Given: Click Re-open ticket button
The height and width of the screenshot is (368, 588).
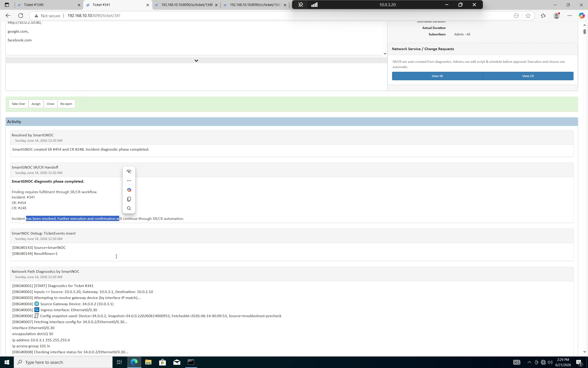Looking at the screenshot, I should tap(66, 104).
